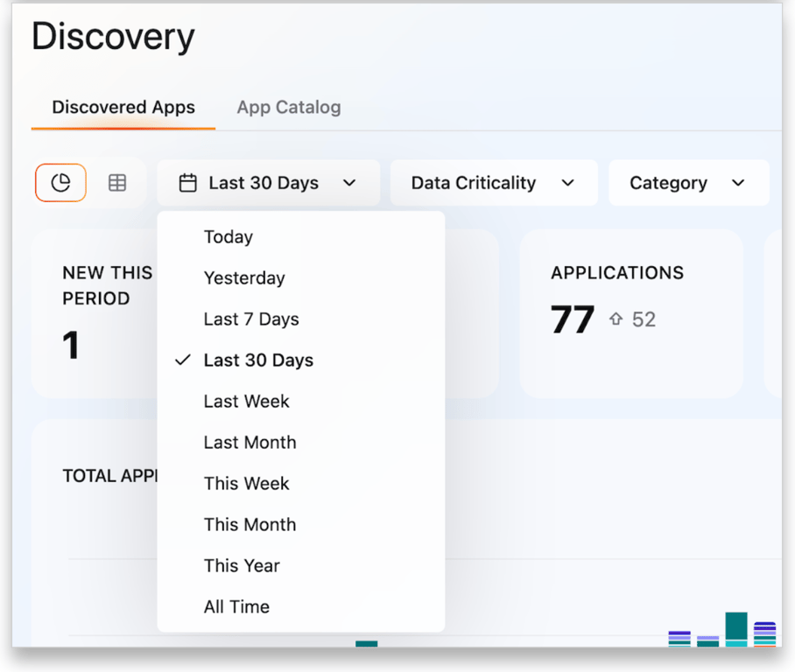
Task: Click the APPLICATIONS card label
Action: tap(617, 273)
